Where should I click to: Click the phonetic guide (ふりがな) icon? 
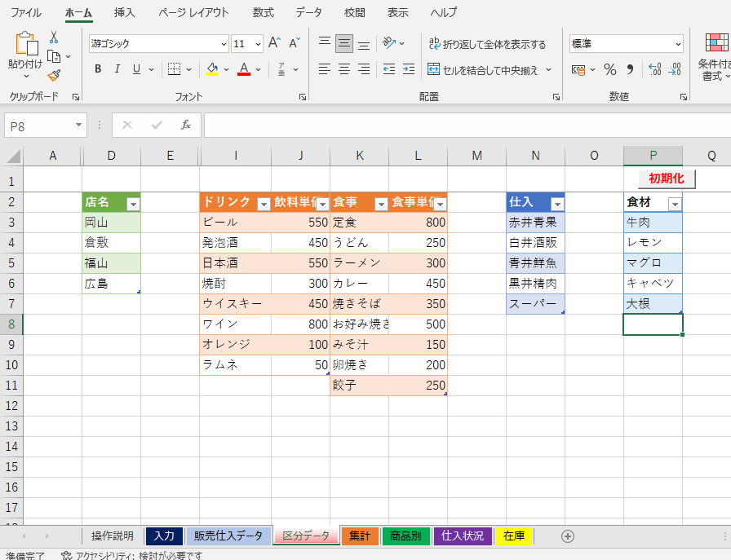(x=281, y=69)
